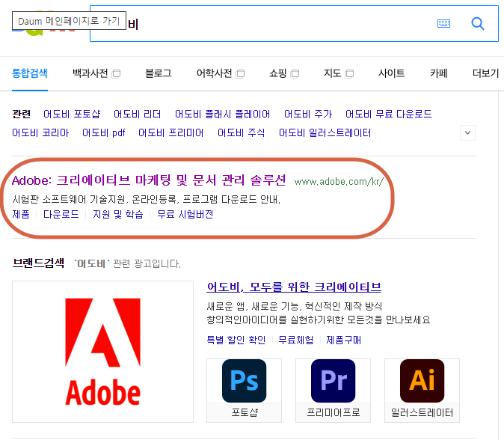This screenshot has width=504, height=440.
Task: Open the Premiere Pro Pr product icon
Action: click(x=333, y=381)
